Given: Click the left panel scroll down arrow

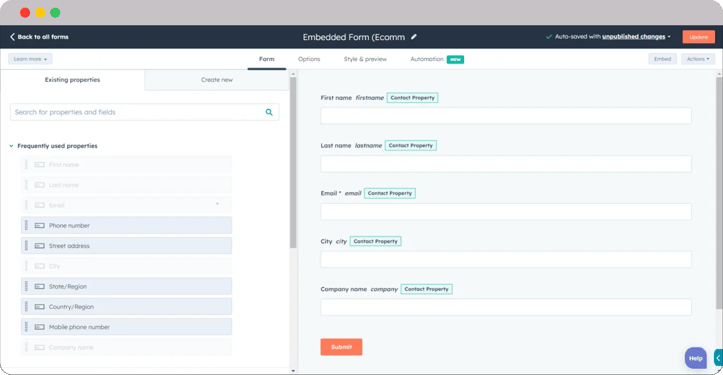Looking at the screenshot, I should tap(293, 370).
